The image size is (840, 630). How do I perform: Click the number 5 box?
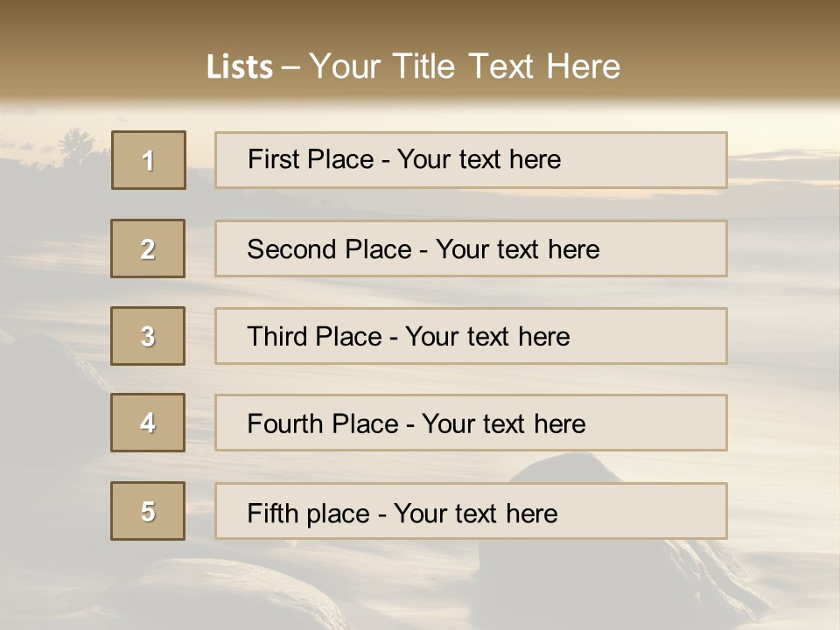pyautogui.click(x=148, y=511)
